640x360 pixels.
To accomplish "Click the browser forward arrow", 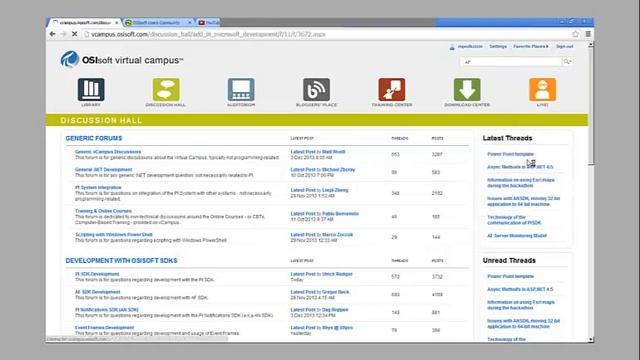I will [63, 34].
